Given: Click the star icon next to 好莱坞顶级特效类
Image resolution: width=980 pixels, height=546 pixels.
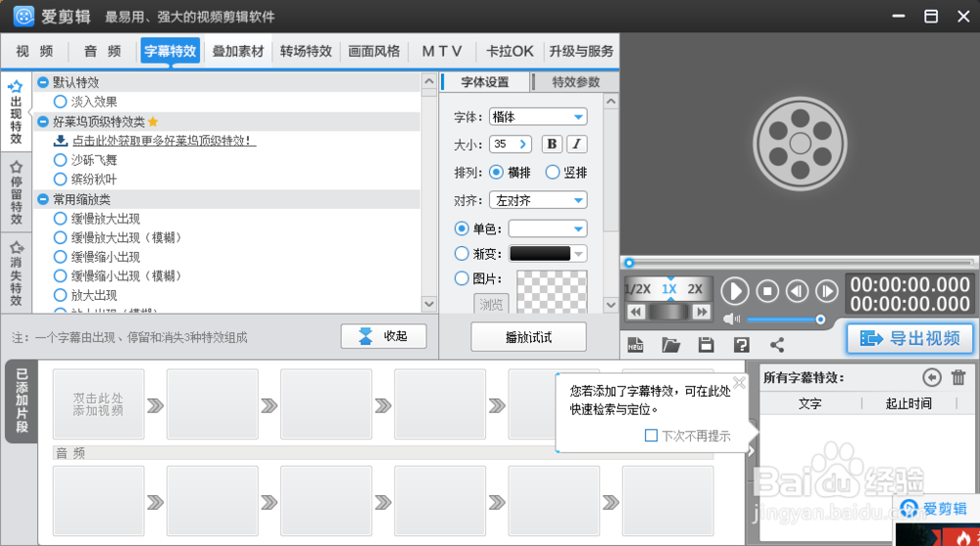Looking at the screenshot, I should coord(153,122).
